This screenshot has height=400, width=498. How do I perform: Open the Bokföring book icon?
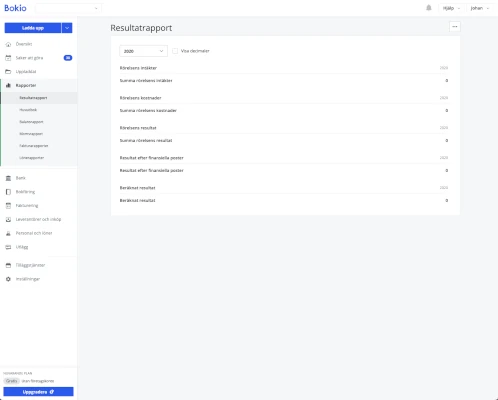(8, 192)
